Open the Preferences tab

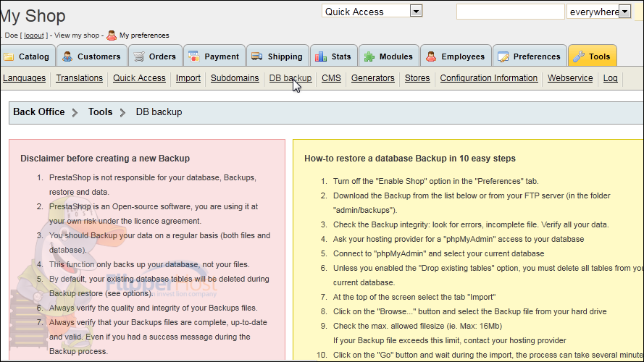pyautogui.click(x=530, y=56)
